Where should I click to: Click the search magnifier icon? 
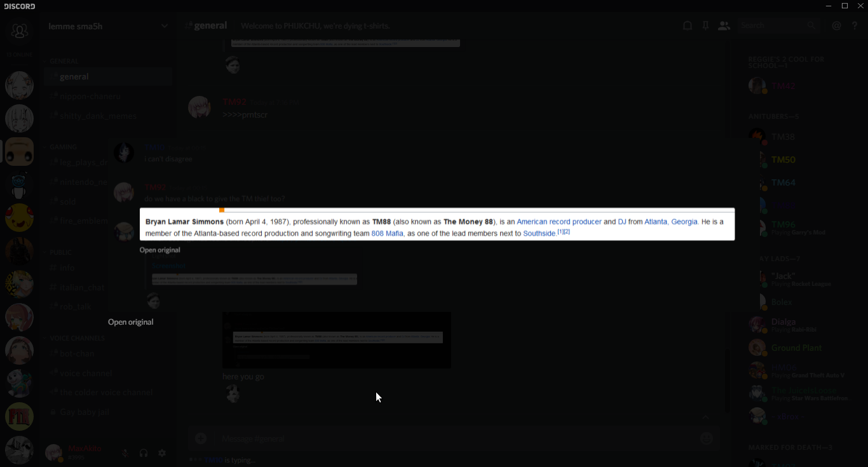[x=811, y=26]
